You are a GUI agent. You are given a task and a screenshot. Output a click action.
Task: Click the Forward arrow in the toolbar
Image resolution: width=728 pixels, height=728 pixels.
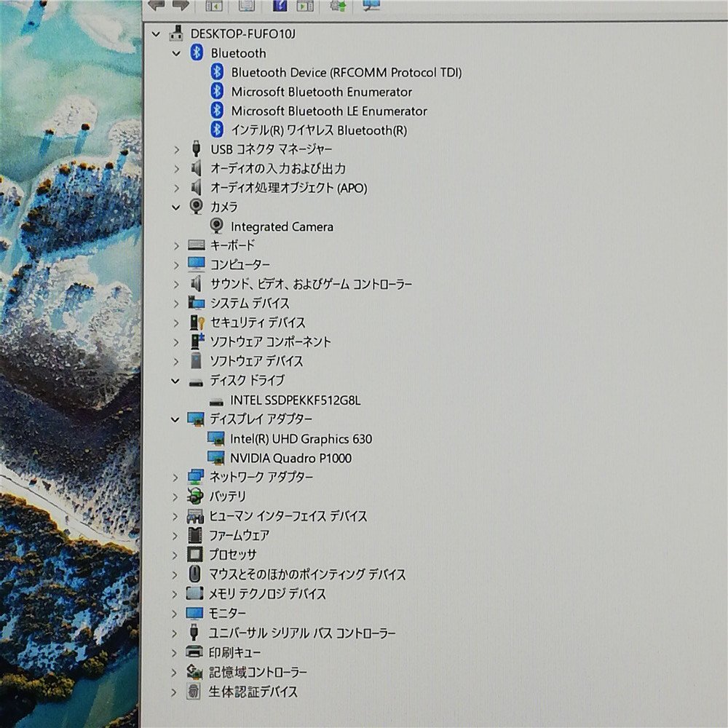coord(181,4)
